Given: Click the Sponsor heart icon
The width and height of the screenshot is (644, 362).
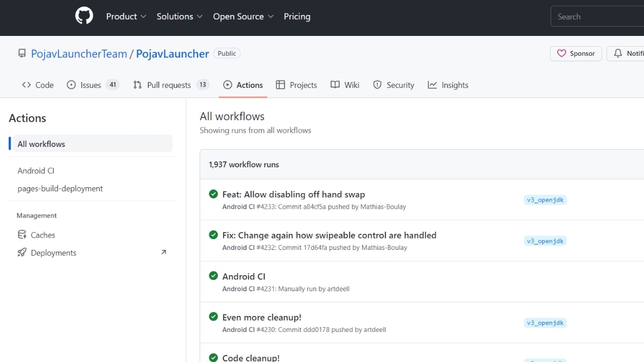Looking at the screenshot, I should [561, 54].
